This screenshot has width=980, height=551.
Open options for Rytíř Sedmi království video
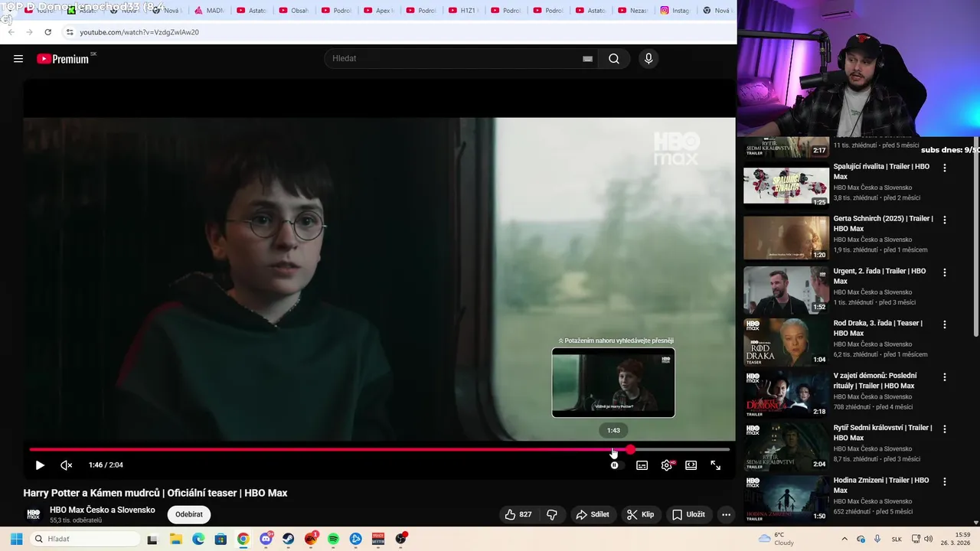coord(945,429)
